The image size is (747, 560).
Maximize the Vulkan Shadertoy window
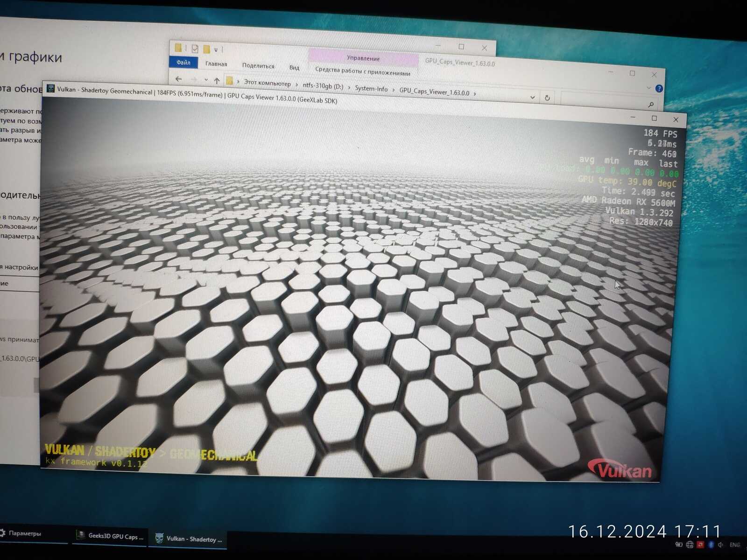pos(654,118)
